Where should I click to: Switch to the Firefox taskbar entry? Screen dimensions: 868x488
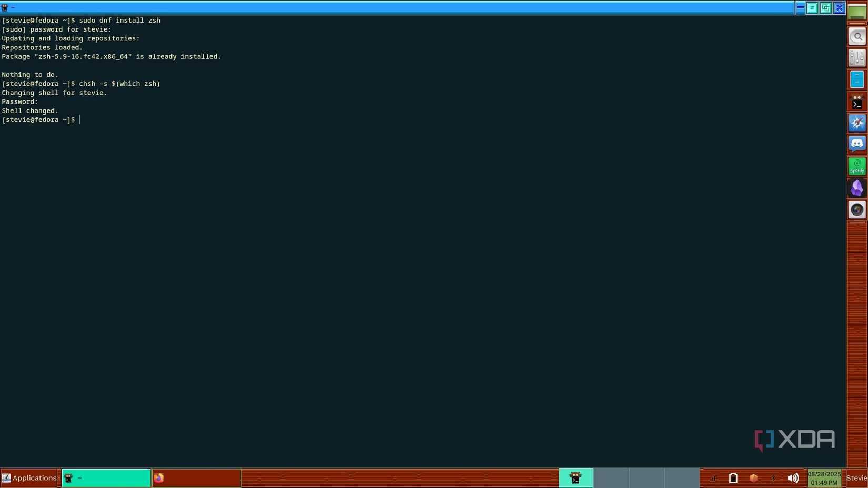tap(196, 478)
